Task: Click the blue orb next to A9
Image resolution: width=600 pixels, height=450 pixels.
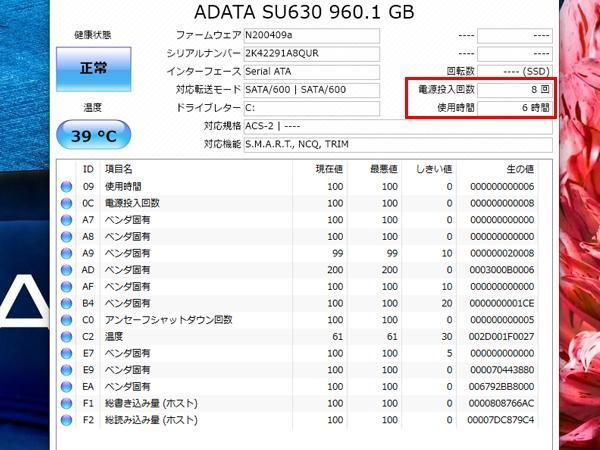Action: (66, 253)
